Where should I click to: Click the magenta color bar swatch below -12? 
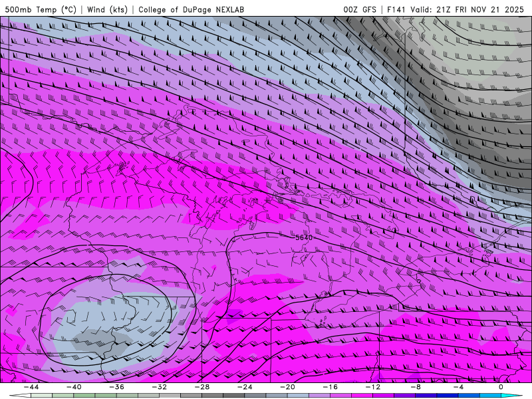click(362, 396)
